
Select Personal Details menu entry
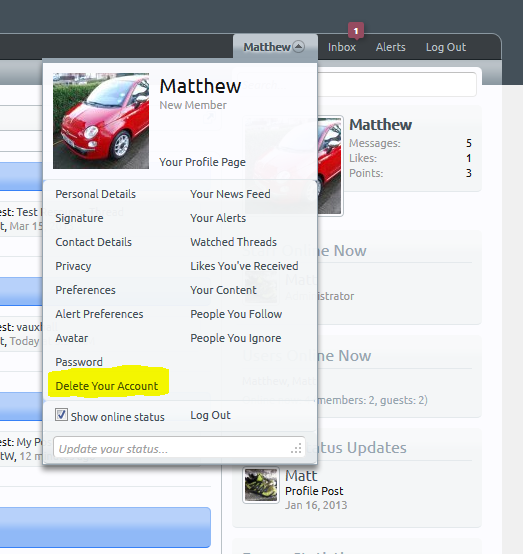95,194
